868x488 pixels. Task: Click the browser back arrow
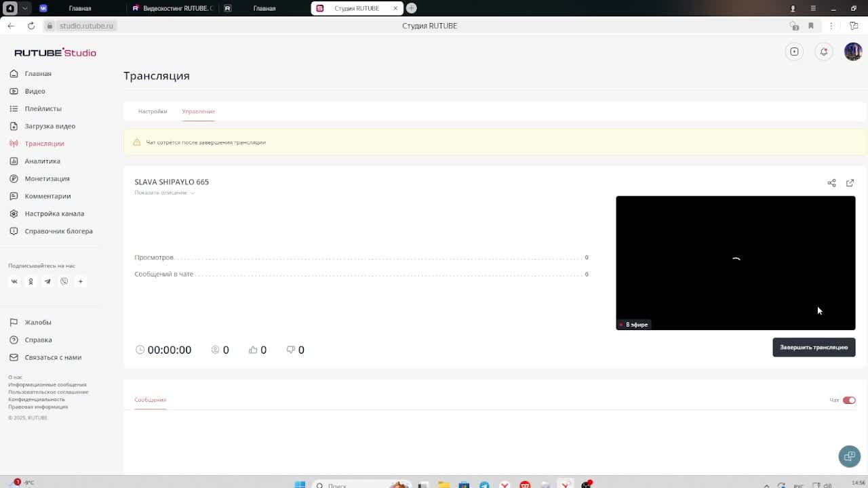coord(11,26)
